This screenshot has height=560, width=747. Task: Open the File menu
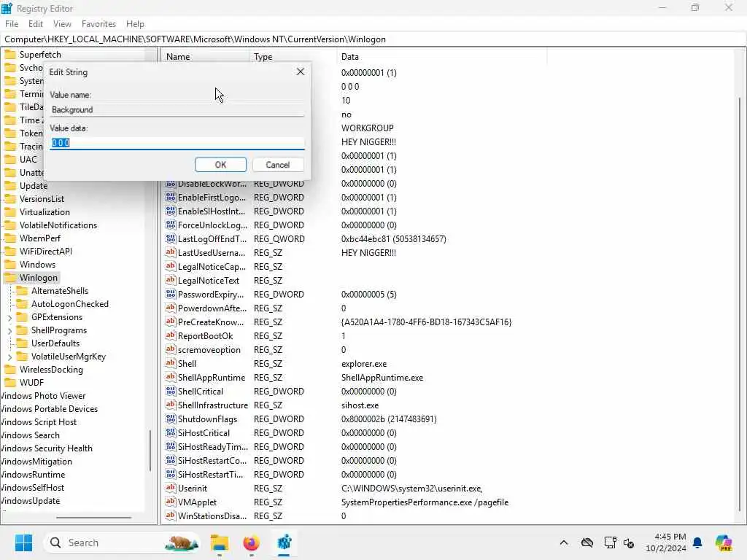[12, 24]
